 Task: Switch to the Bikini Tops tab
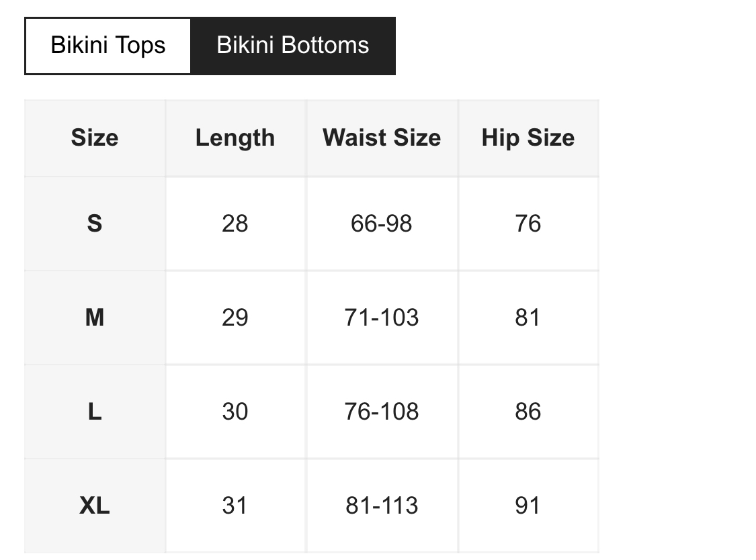(108, 46)
